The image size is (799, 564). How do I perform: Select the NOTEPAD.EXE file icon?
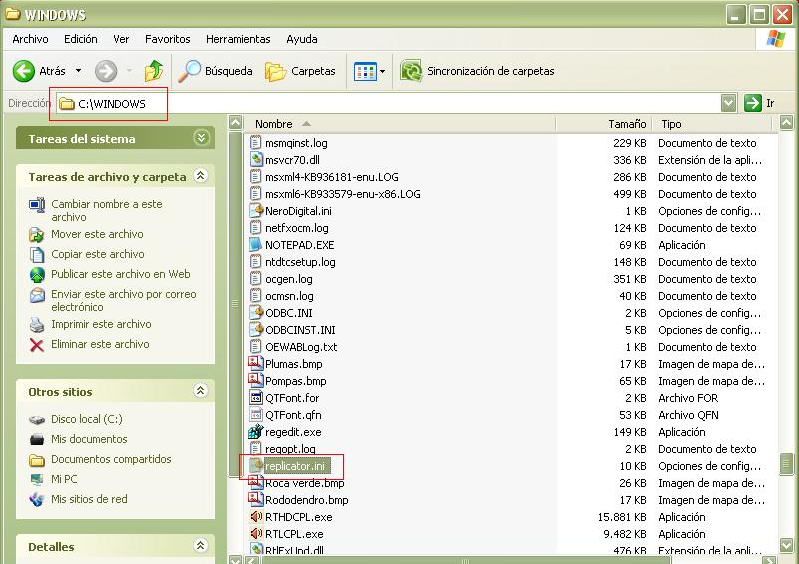click(x=255, y=245)
